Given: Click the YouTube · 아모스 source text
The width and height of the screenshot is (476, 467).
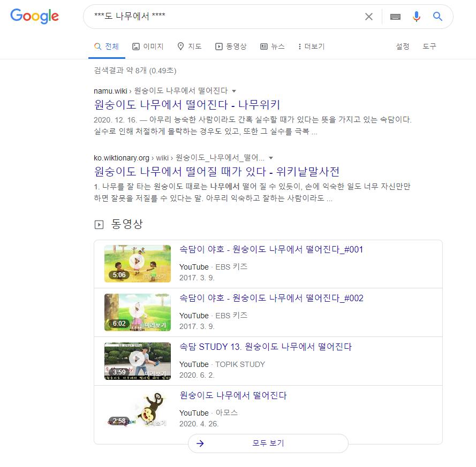Looking at the screenshot, I should pyautogui.click(x=209, y=413).
